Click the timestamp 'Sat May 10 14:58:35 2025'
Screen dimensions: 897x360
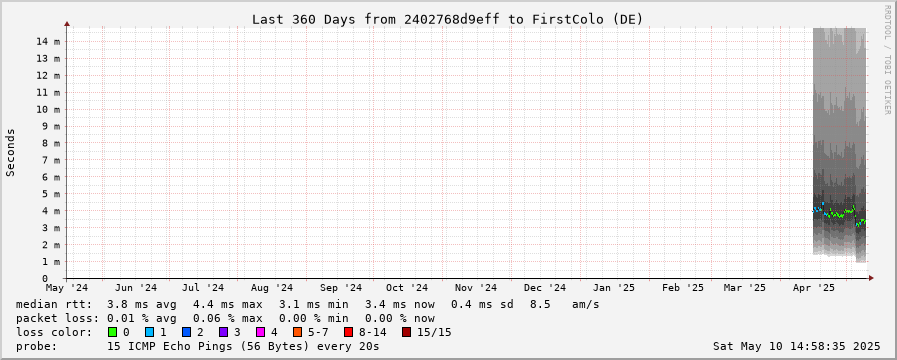(796, 346)
